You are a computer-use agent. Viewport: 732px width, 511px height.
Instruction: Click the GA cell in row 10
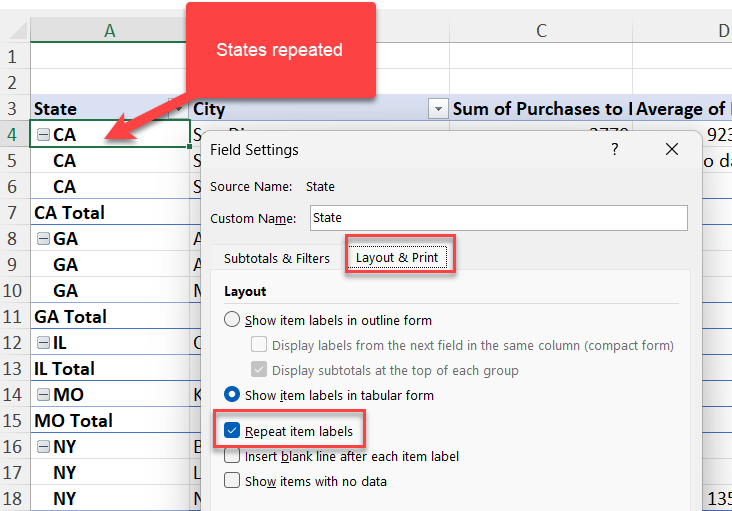point(110,291)
